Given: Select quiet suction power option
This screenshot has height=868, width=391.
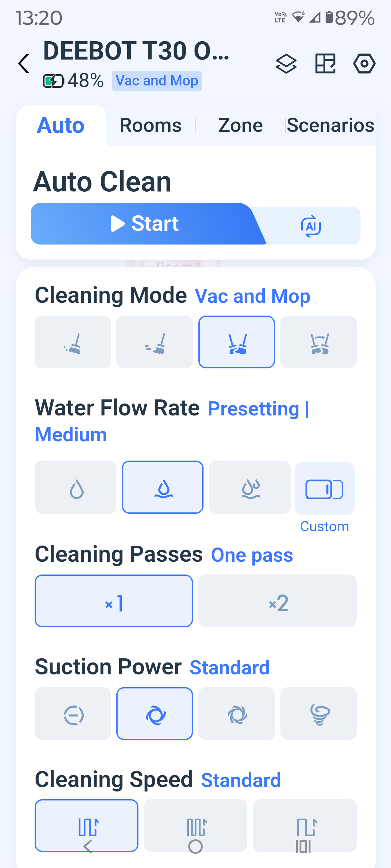Looking at the screenshot, I should pyautogui.click(x=73, y=713).
